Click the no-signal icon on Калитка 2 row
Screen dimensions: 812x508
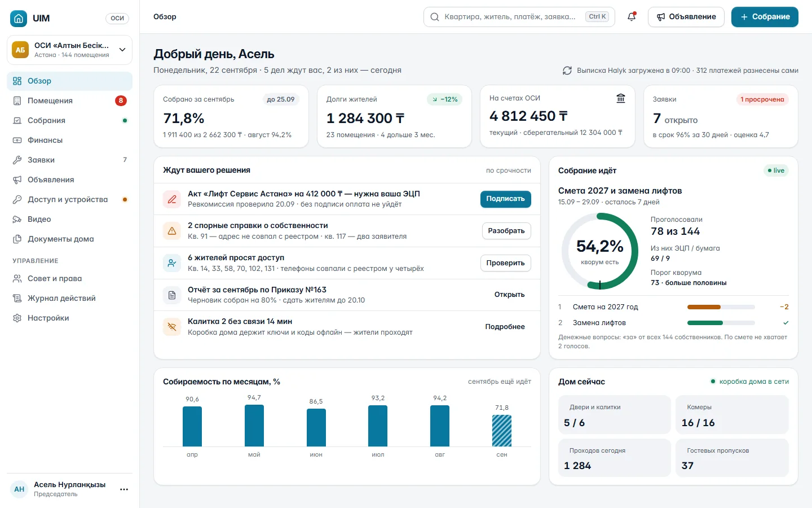point(172,327)
